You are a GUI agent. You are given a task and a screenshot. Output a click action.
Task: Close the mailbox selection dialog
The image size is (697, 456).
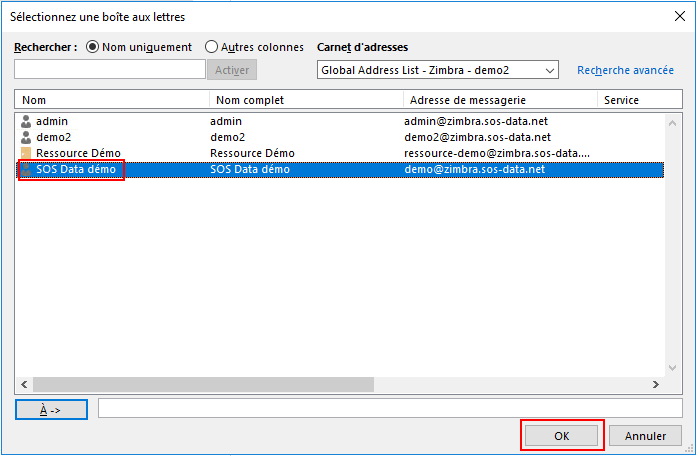(677, 16)
